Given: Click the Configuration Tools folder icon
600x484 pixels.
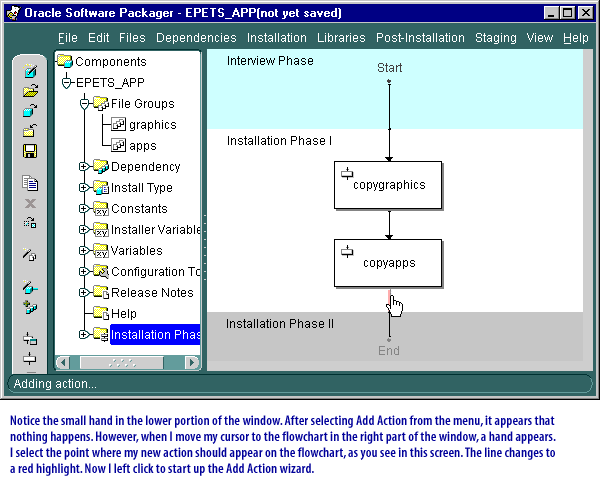Looking at the screenshot, I should pos(101,271).
